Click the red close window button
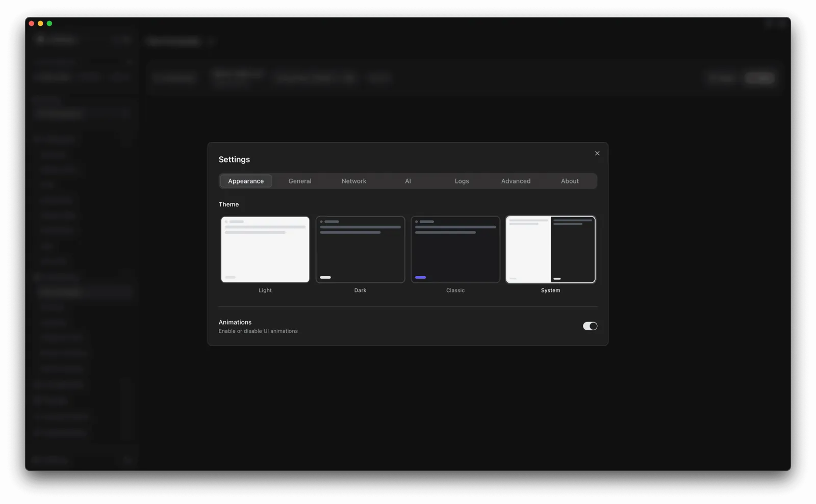This screenshot has height=504, width=816. click(32, 23)
